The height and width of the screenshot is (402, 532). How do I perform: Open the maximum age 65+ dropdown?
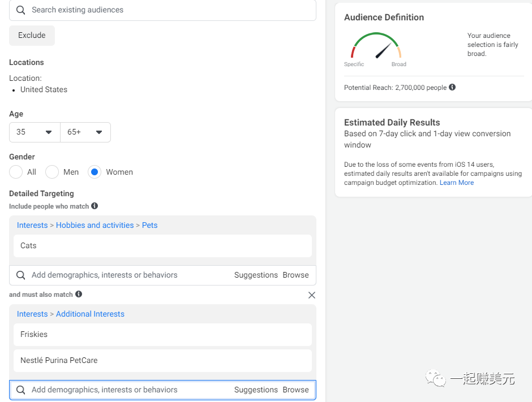[x=85, y=132]
